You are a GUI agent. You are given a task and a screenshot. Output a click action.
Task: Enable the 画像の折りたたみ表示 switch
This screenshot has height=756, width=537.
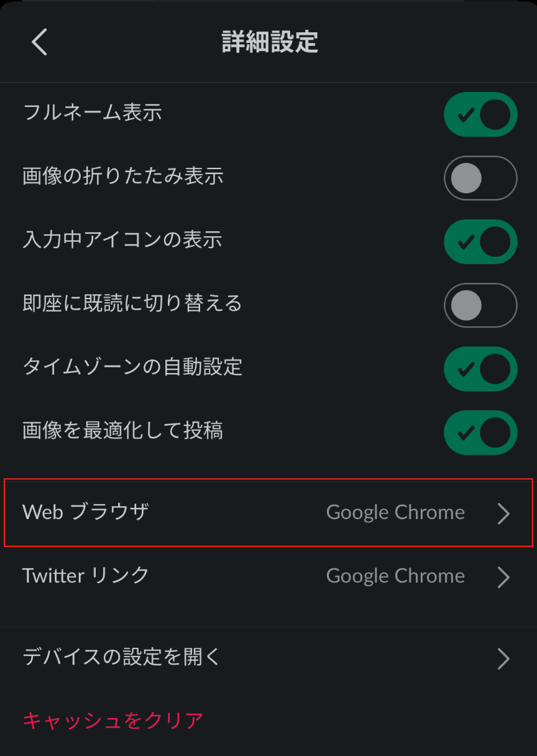coord(480,178)
